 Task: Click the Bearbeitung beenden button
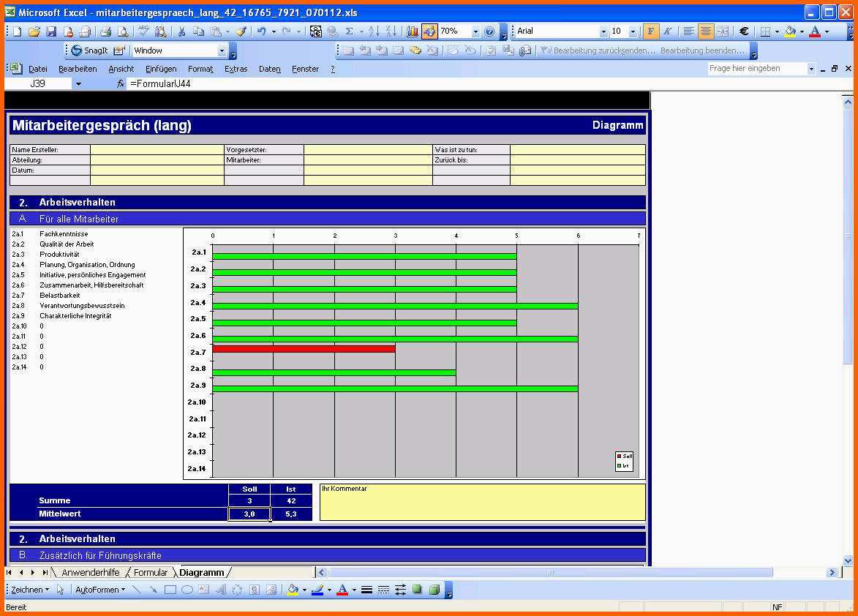click(702, 51)
